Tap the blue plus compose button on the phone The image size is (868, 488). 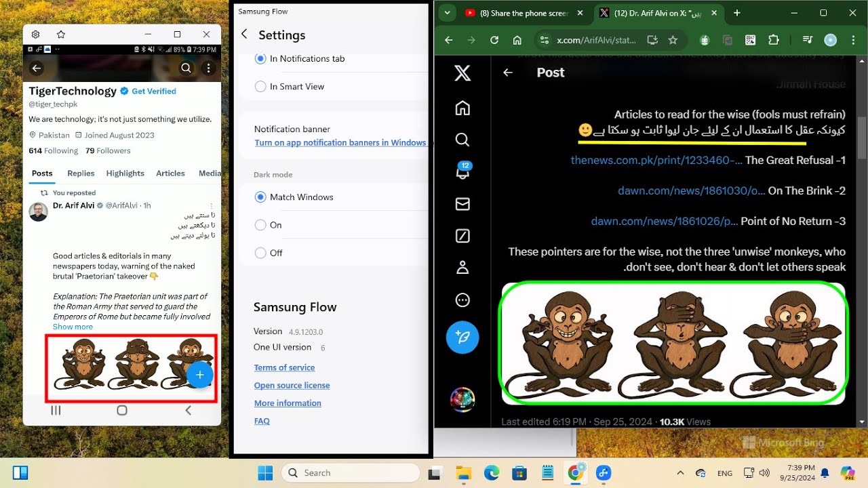(x=199, y=374)
